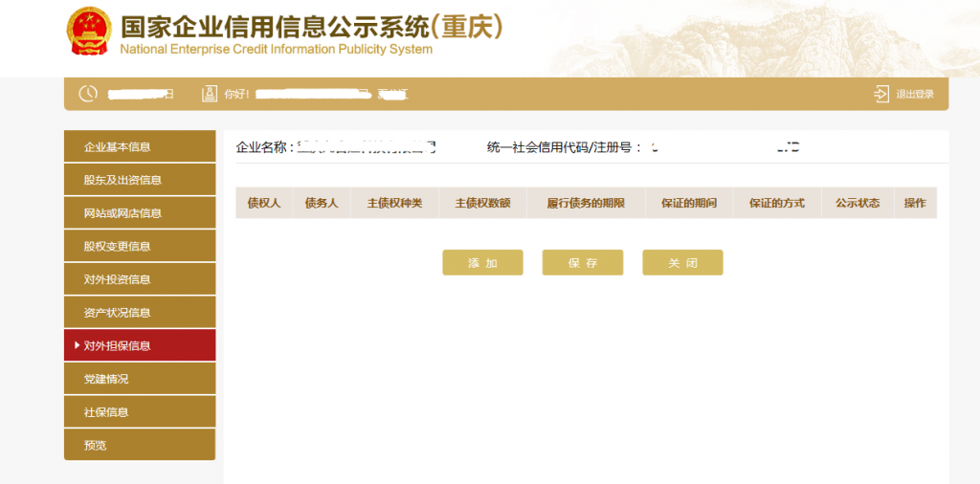Click the clock icon in header bar
980x484 pixels.
88,94
